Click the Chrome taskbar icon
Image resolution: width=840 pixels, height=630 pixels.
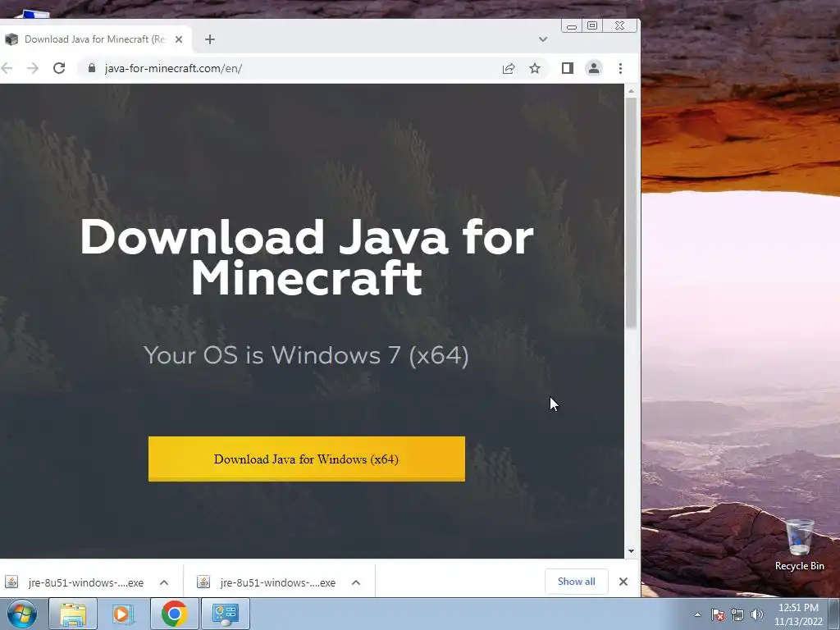point(174,614)
